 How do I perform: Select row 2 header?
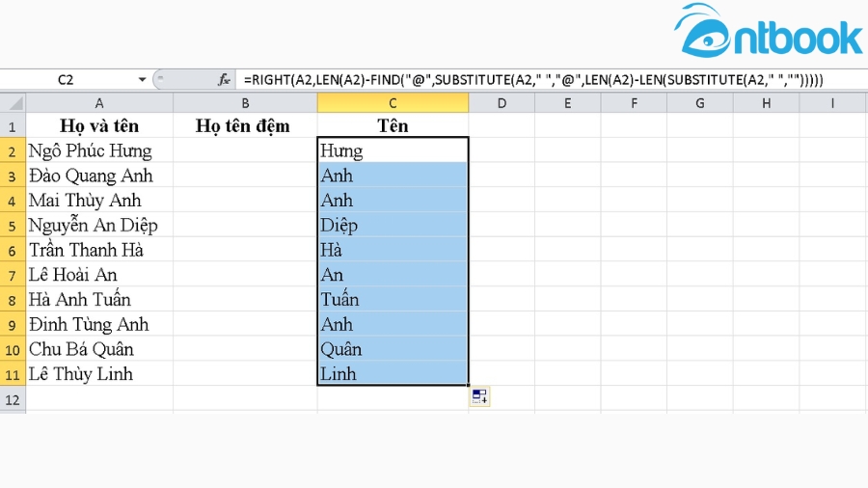(13, 149)
